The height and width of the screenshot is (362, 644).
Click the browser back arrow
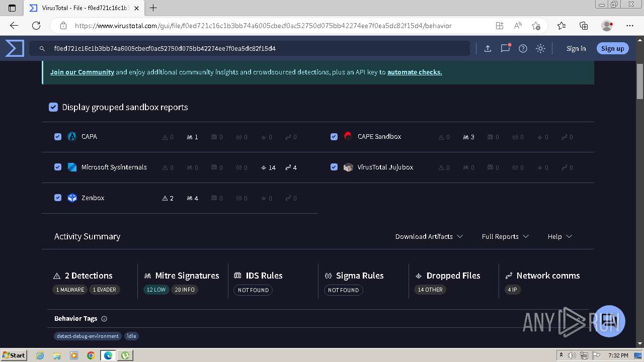click(14, 26)
